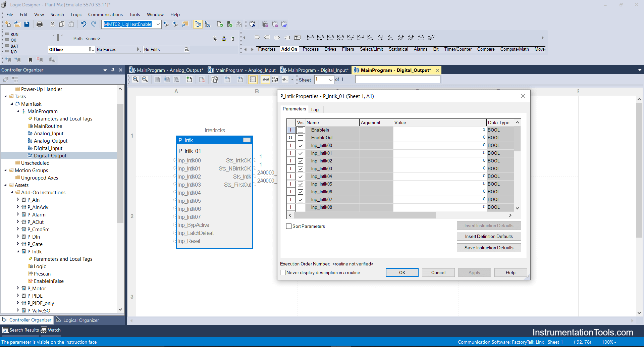Click the Auto Hide pin of Controller Organizer
The image size is (644, 347).
pos(113,70)
